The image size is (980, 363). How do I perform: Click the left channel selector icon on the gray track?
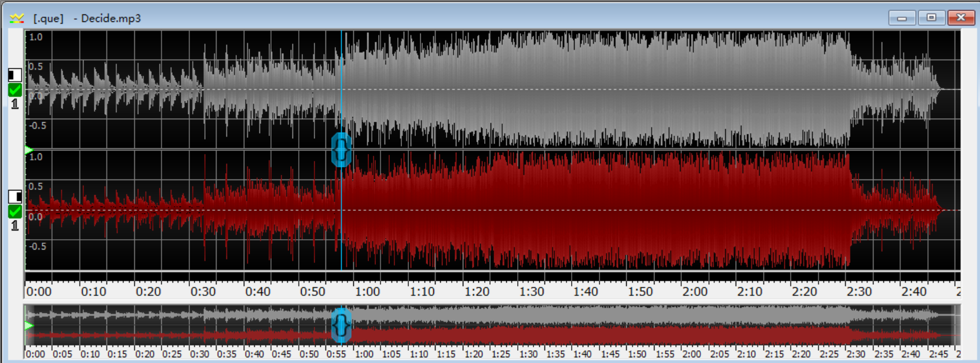[15, 75]
